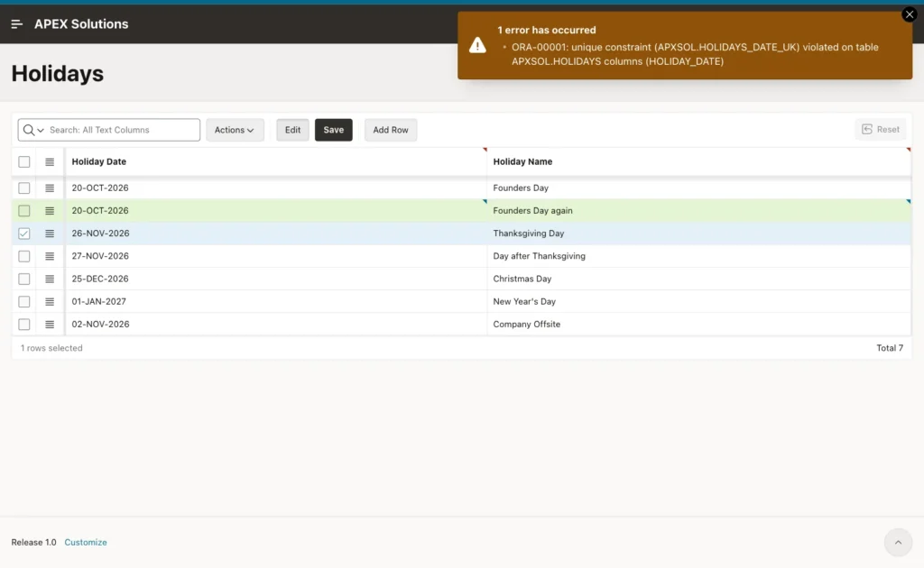Viewport: 924px width, 568px height.
Task: Click the Save button
Action: 334,130
